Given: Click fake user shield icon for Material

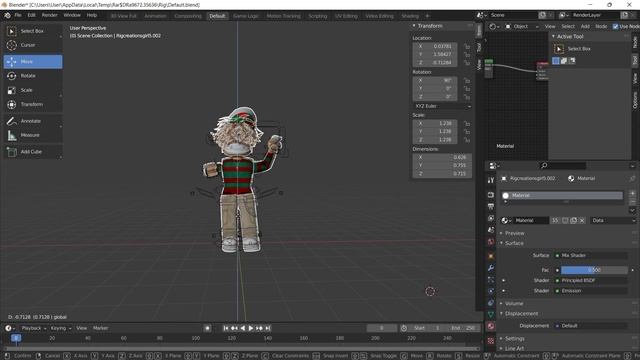Looking at the screenshot, I should coord(565,220).
